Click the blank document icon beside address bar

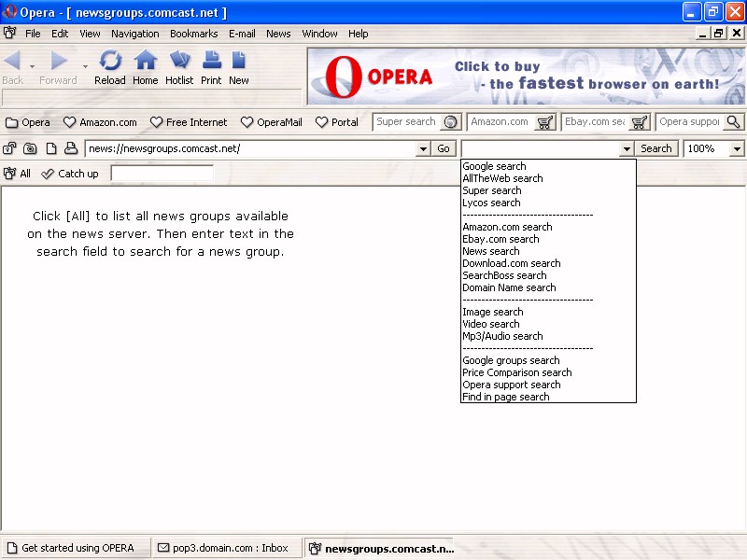pyautogui.click(x=51, y=148)
